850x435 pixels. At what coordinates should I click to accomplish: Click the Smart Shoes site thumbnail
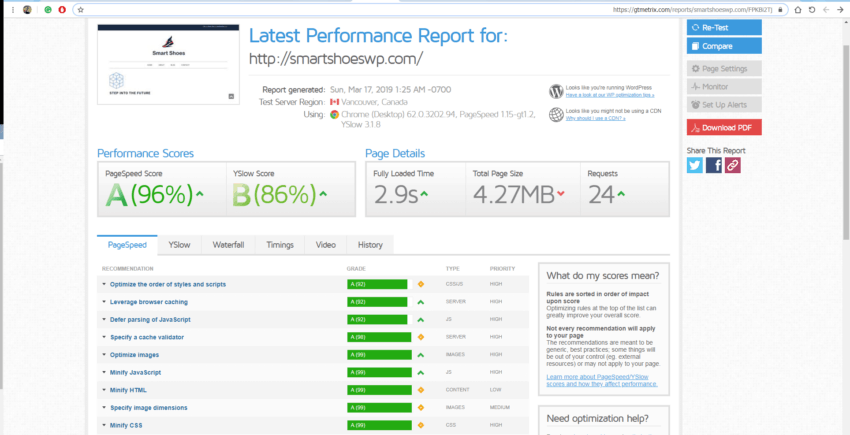click(x=168, y=64)
